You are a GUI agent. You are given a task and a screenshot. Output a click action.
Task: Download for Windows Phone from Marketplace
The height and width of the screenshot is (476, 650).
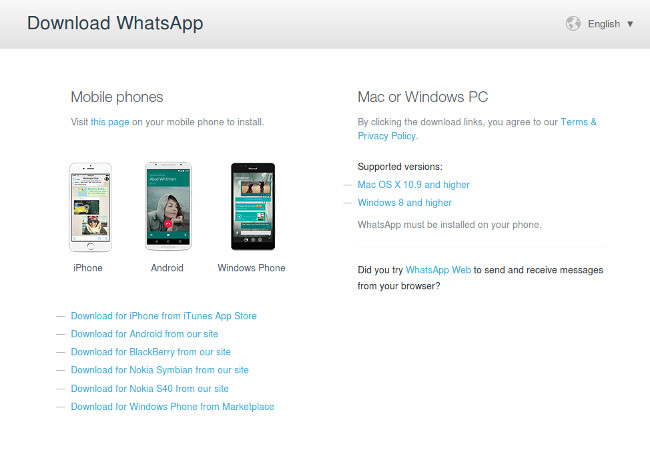click(x=172, y=407)
